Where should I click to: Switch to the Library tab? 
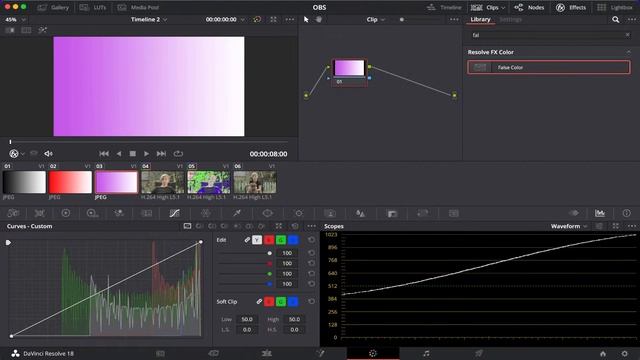(480, 19)
